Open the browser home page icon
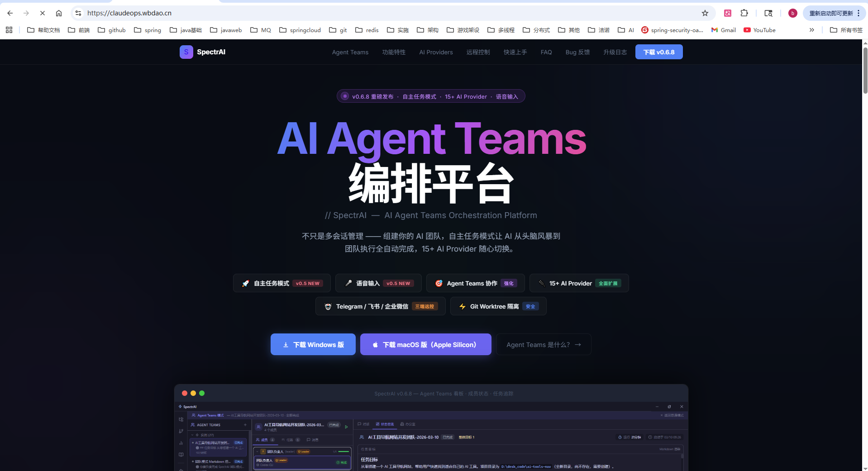 (59, 13)
